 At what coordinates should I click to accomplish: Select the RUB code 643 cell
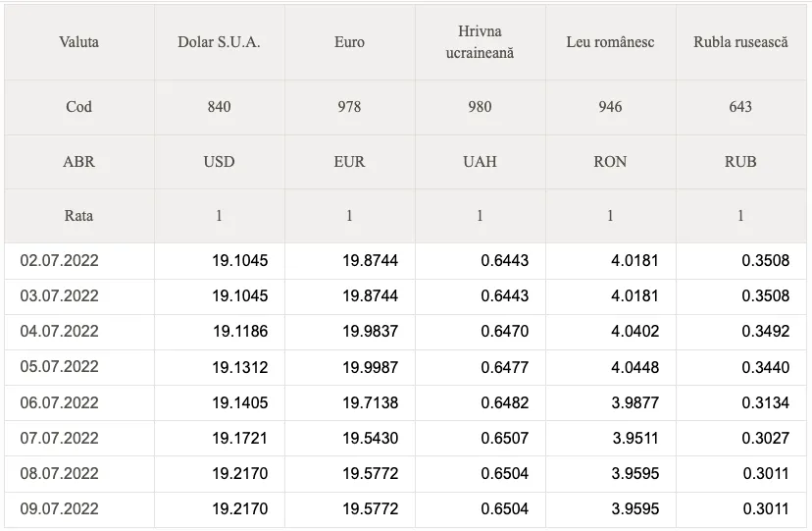pos(741,107)
